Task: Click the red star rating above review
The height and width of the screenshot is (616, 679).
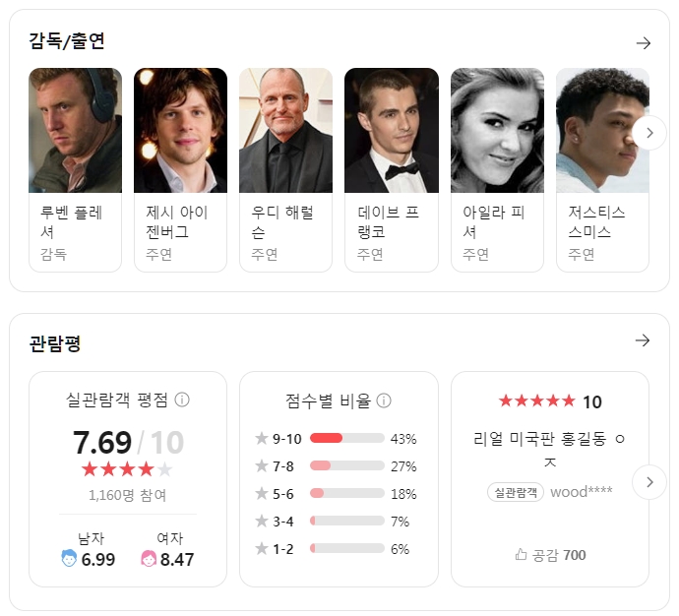Action: [536, 400]
